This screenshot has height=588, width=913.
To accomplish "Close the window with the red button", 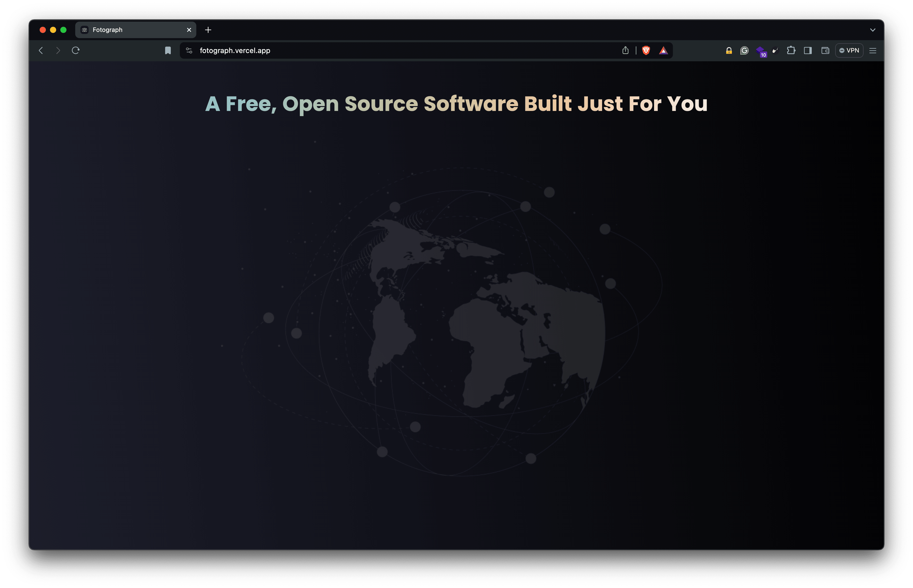I will [43, 30].
